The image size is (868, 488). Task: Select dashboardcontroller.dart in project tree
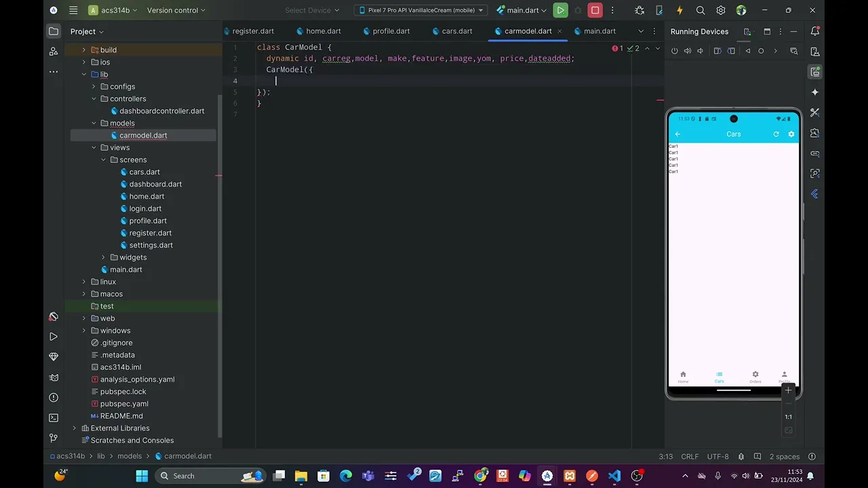(161, 111)
